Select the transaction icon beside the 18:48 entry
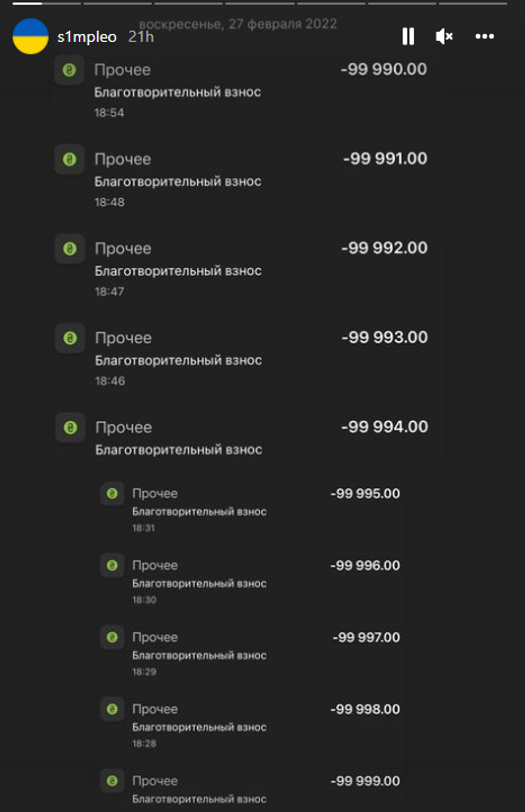Screen dimensions: 525x812 click(70, 159)
